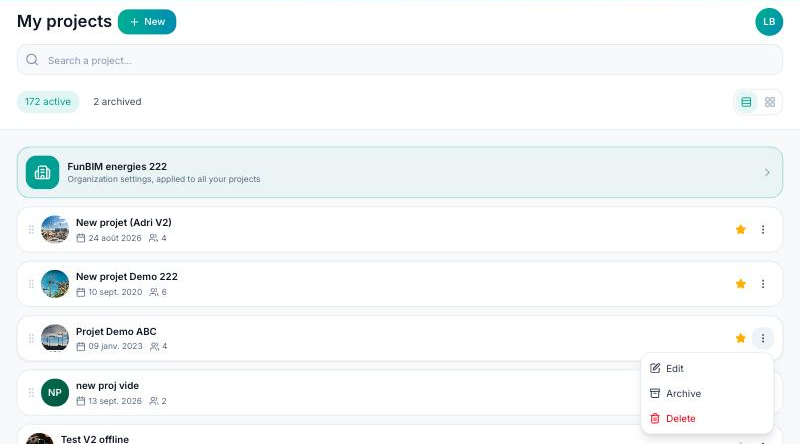Click drag handle of new proj vide
This screenshot has height=444, width=800.
click(31, 392)
